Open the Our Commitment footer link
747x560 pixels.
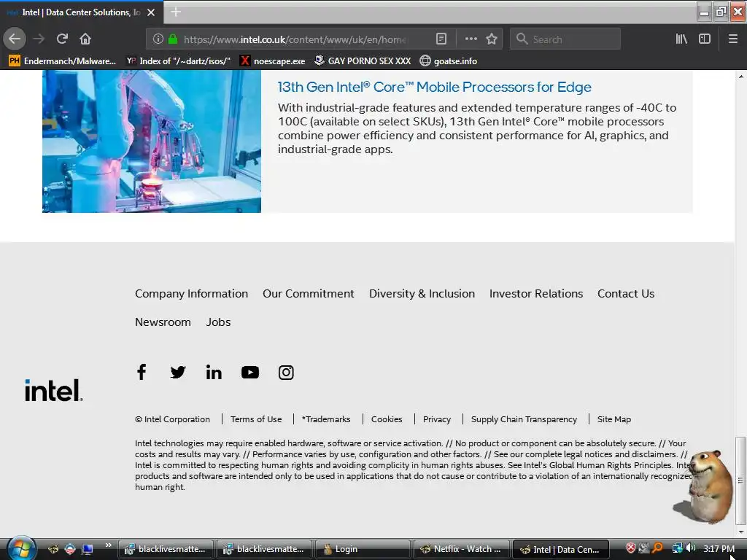(309, 294)
